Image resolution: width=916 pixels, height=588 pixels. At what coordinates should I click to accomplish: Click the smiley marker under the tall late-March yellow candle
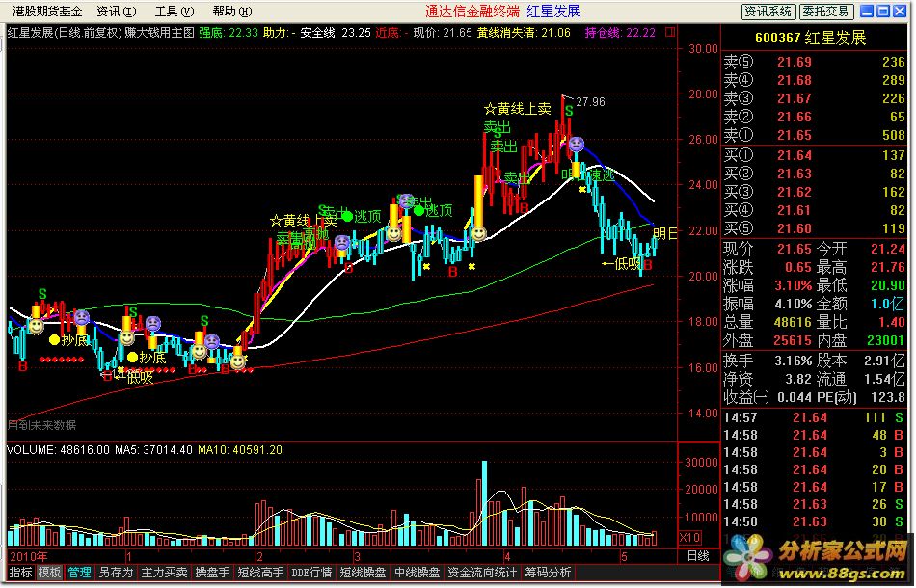(x=478, y=234)
